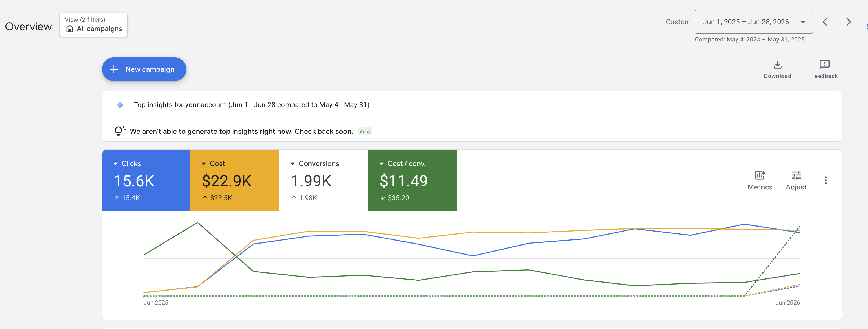The height and width of the screenshot is (329, 868).
Task: Click the sparkle insights icon
Action: point(120,105)
